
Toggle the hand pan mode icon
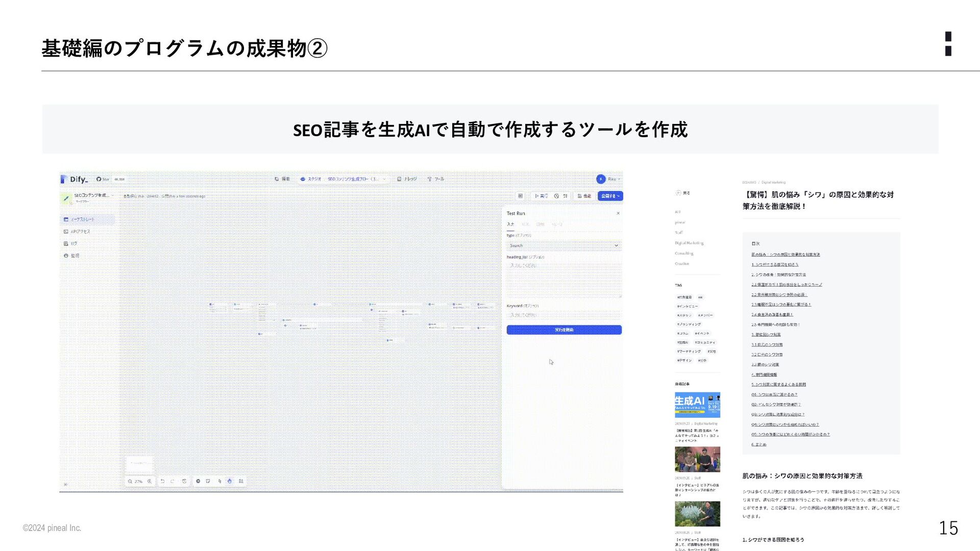pos(229,481)
